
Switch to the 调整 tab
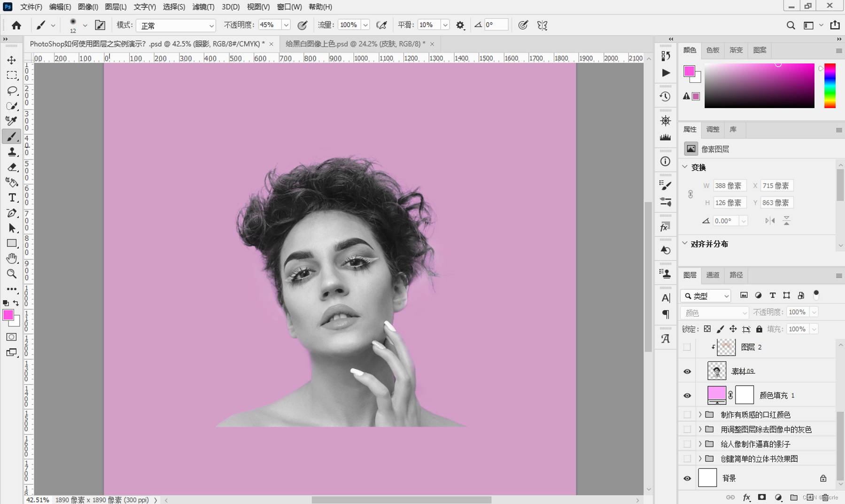tap(713, 129)
